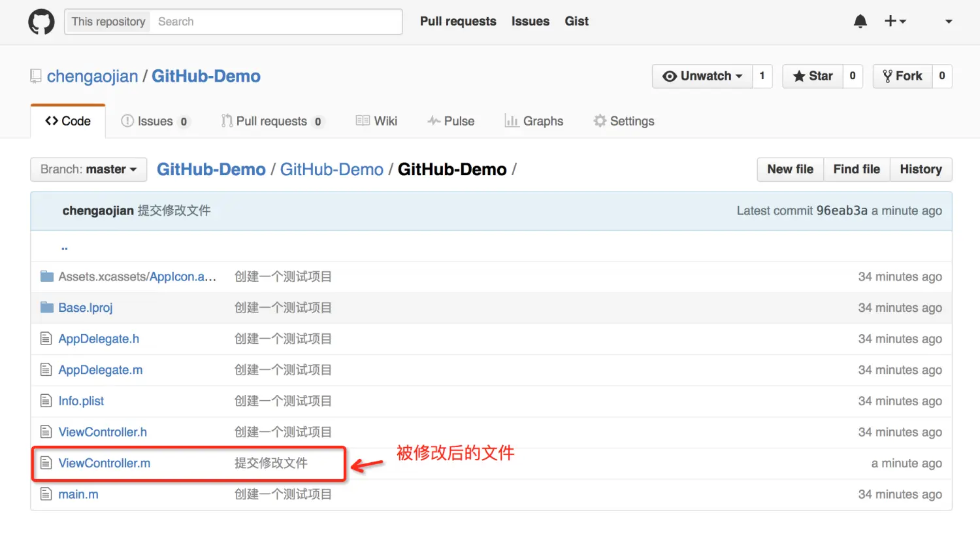
Task: Open commit message in Info.plist row
Action: (283, 401)
